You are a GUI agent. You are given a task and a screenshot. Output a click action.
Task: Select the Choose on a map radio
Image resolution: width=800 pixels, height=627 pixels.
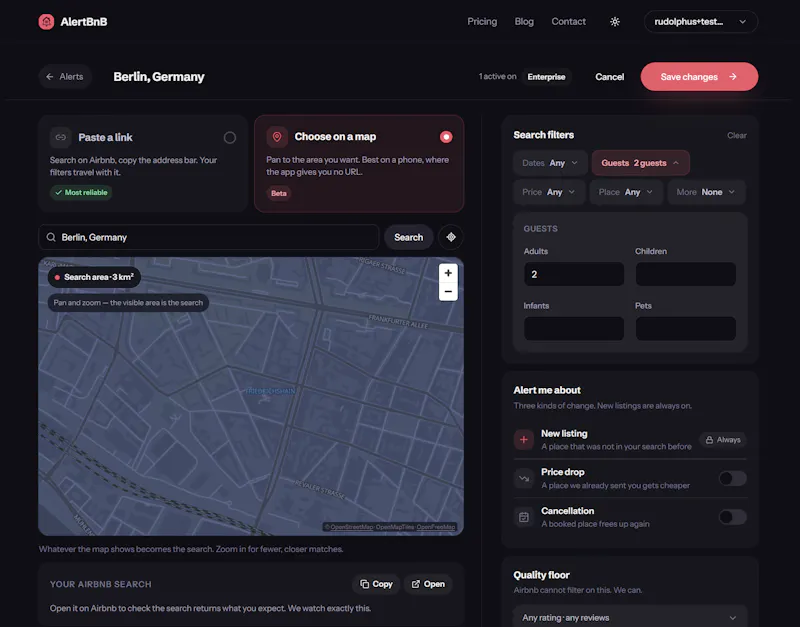pos(446,137)
